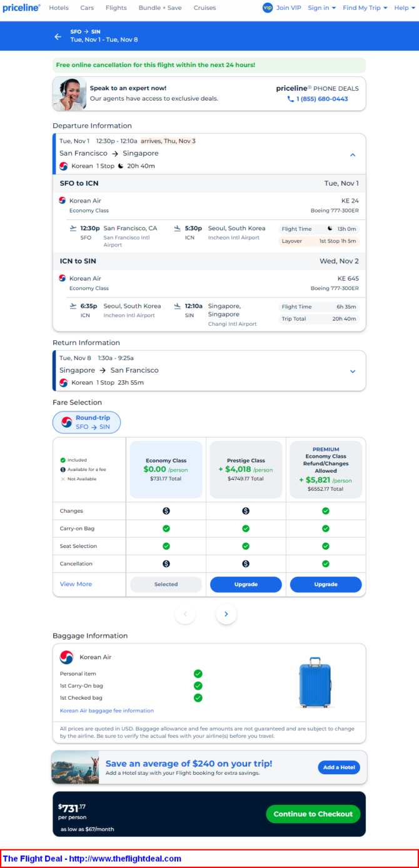Click the VIP badge icon
Screen dimensions: 419x868
pos(268,8)
